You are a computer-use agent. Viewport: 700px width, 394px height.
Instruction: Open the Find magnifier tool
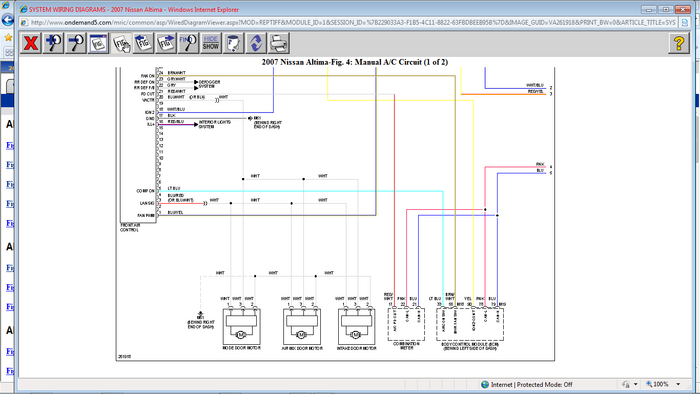pos(188,43)
